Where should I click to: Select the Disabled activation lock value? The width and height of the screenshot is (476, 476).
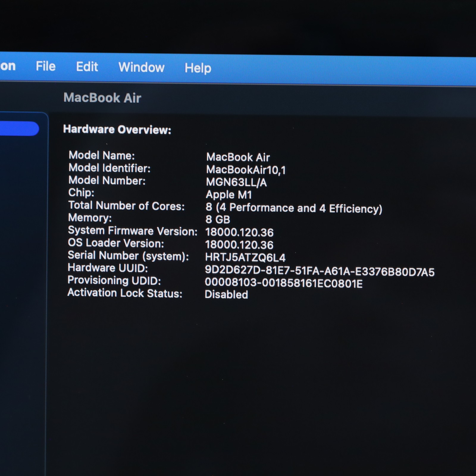click(x=226, y=295)
